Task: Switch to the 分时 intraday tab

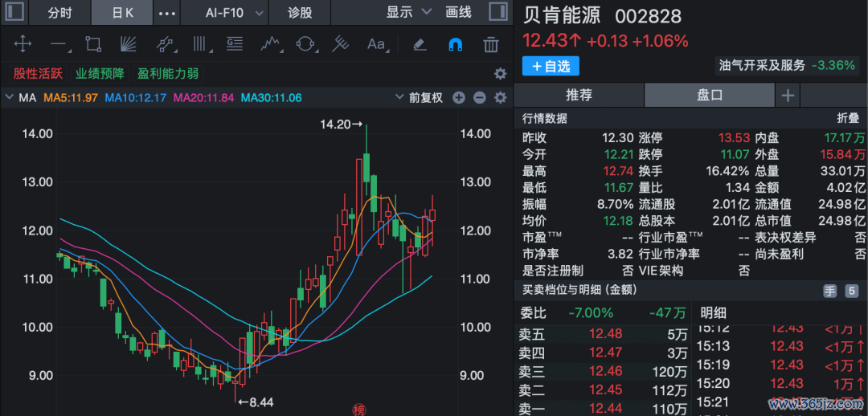Action: [x=60, y=12]
